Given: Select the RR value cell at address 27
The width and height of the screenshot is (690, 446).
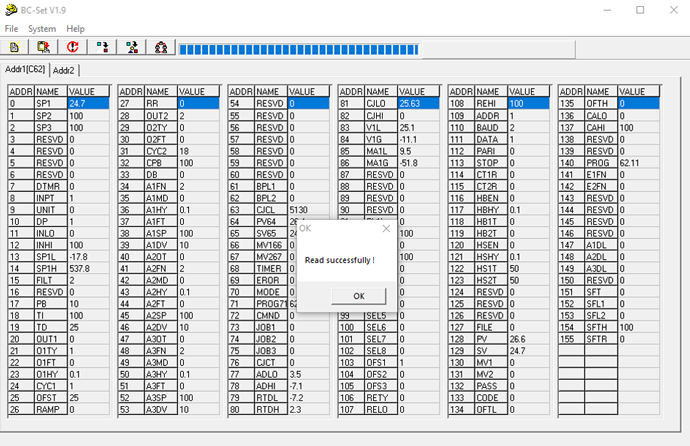Looking at the screenshot, I should point(198,103).
